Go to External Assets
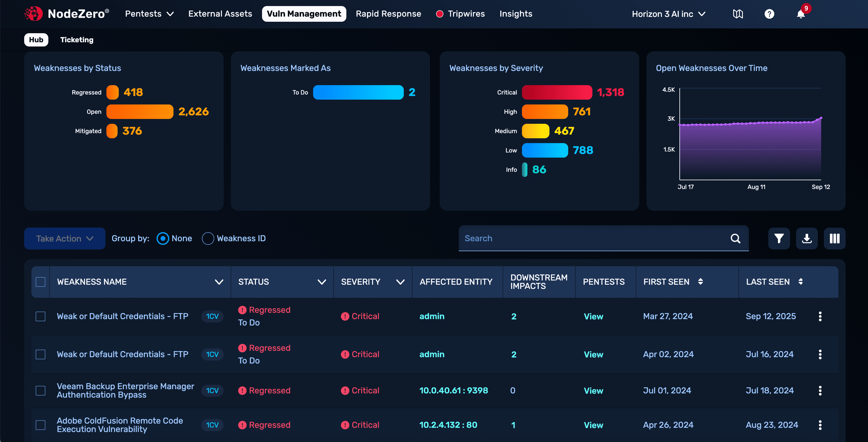The width and height of the screenshot is (868, 442). click(x=220, y=14)
